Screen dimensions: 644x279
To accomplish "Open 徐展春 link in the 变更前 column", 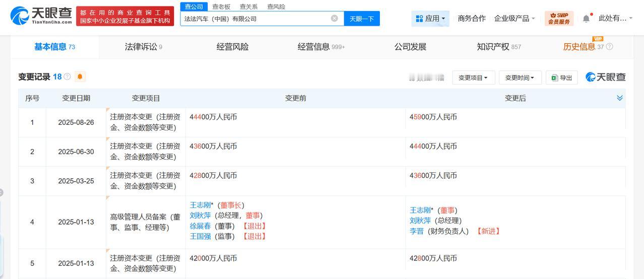I will (x=201, y=226).
